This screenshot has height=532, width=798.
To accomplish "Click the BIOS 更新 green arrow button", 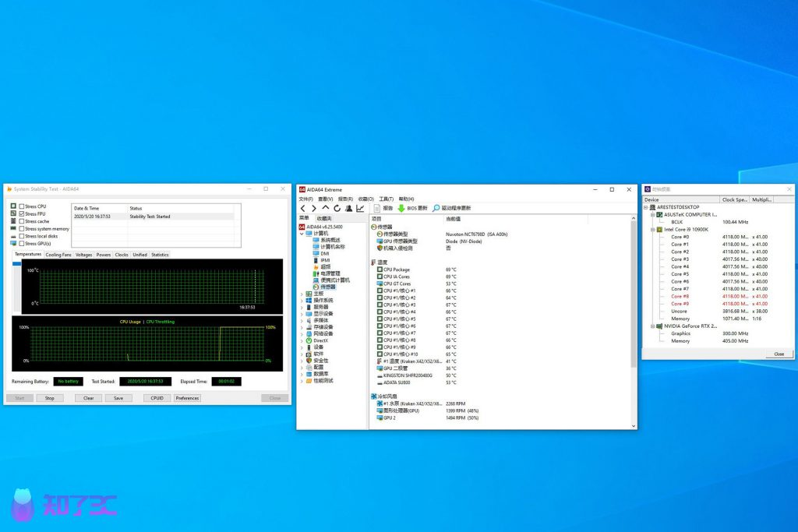I will (x=413, y=208).
